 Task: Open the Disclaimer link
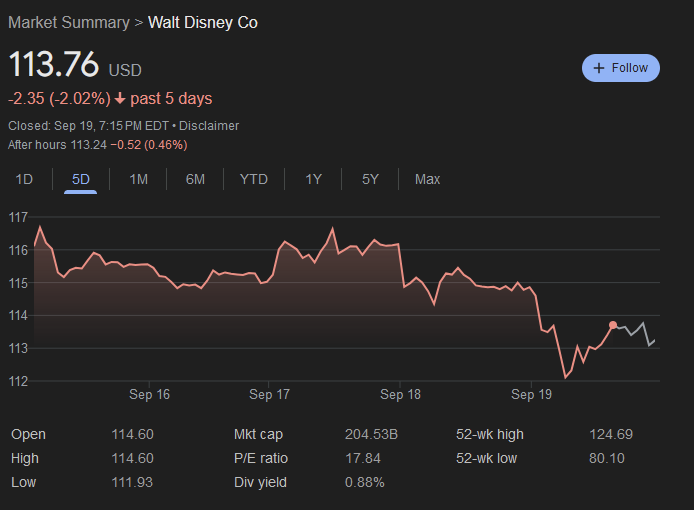209,126
